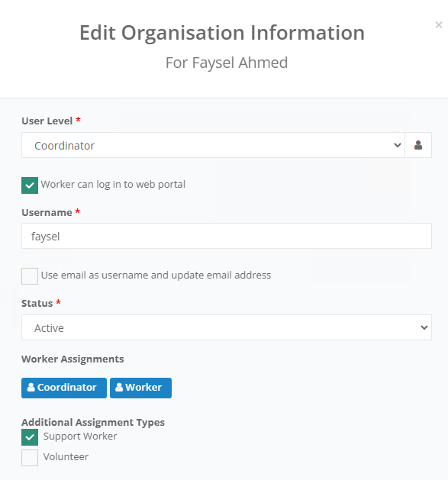The width and height of the screenshot is (448, 480).
Task: Click the user icon beside User Level
Action: click(418, 145)
